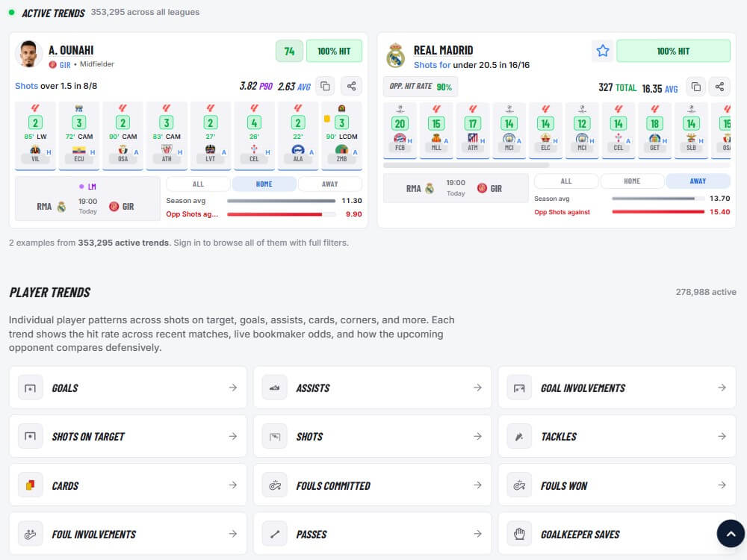747x560 pixels.
Task: Click the Goalkeeper Saves glove icon
Action: 519,533
